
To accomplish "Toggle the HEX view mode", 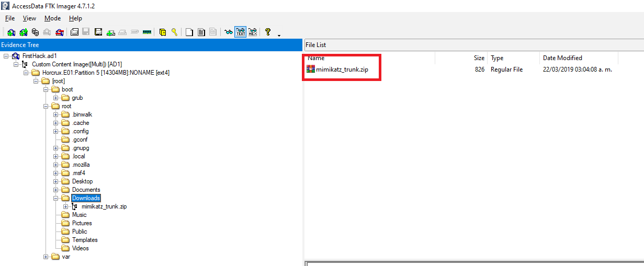I will point(253,32).
